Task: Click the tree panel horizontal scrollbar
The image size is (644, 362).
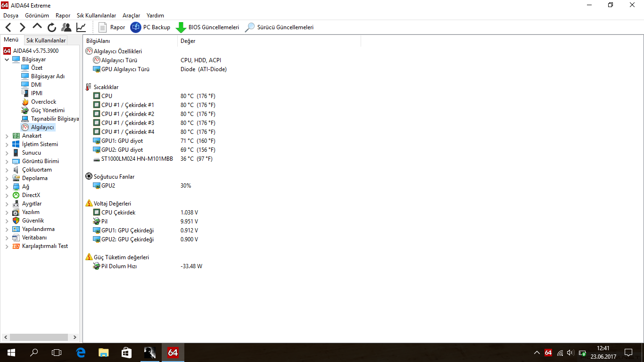Action: [x=40, y=337]
